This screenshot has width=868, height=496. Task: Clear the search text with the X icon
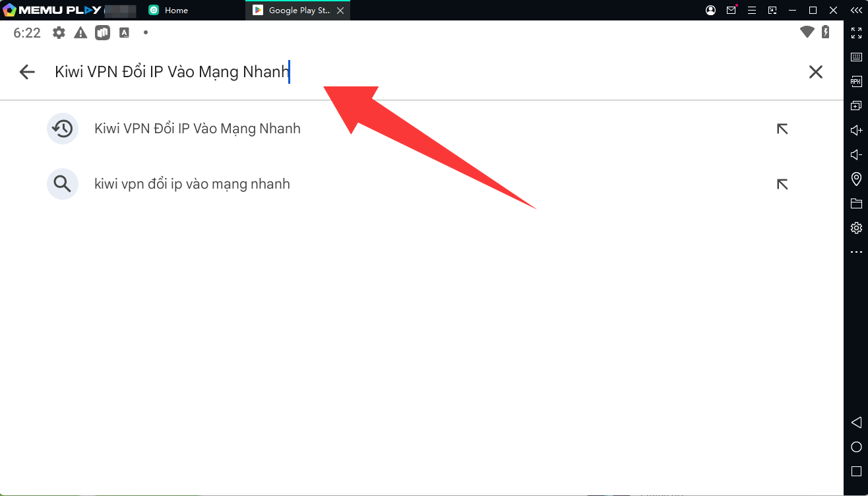click(816, 72)
